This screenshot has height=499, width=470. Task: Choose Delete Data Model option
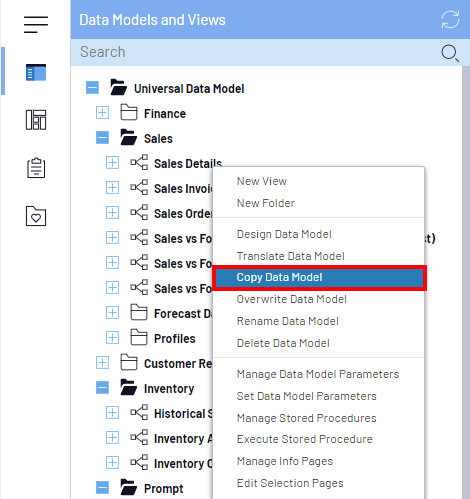[x=283, y=343]
